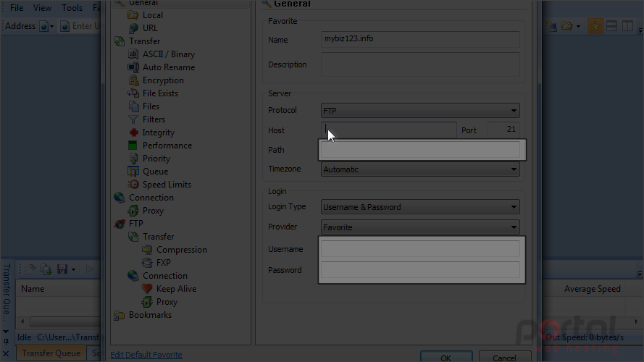Click the Average Speed column header
Screen dimensions: 644x362
click(592, 289)
